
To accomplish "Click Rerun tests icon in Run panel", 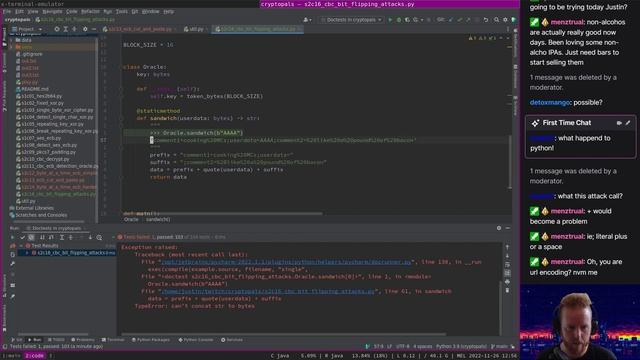I will 12,237.
